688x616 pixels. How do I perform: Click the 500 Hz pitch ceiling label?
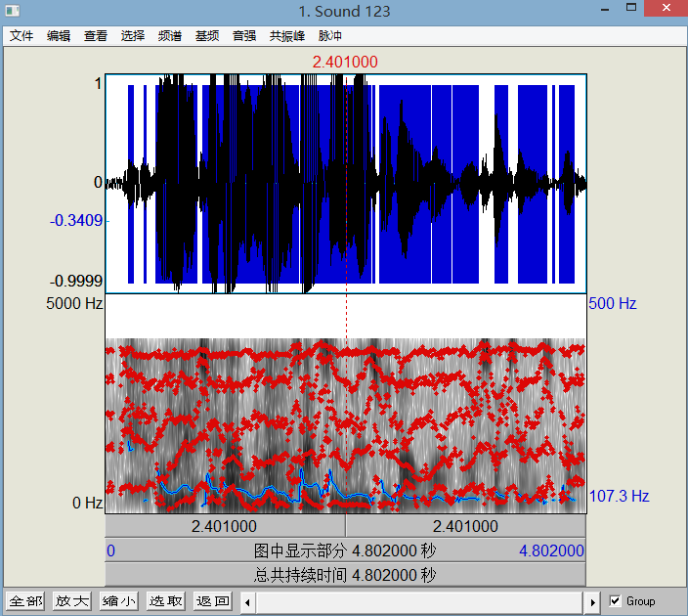coord(612,303)
